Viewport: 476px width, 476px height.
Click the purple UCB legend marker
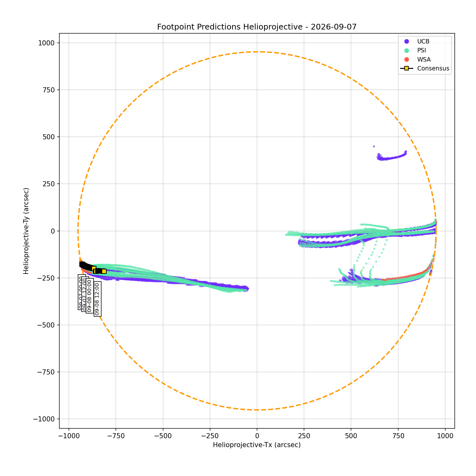pyautogui.click(x=407, y=41)
